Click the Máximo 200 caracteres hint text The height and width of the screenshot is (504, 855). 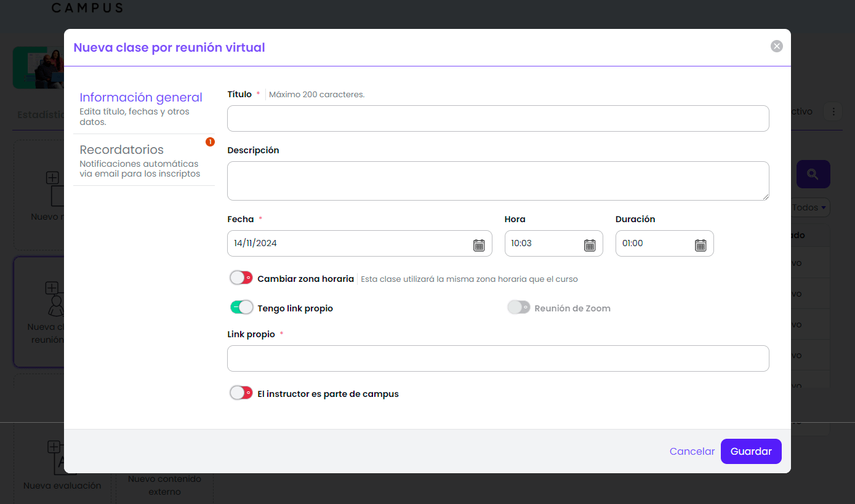click(316, 95)
